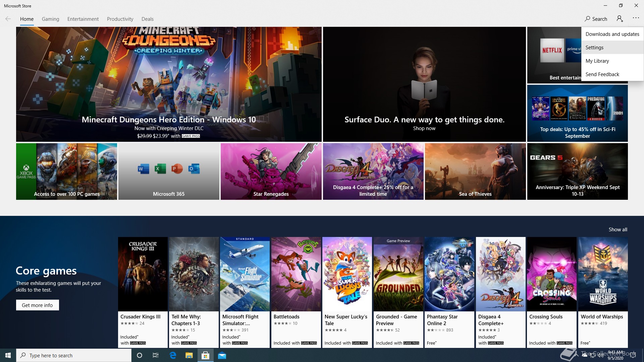The width and height of the screenshot is (644, 362).
Task: Select Disgaea 4 Complete+ game card
Action: pos(501,292)
